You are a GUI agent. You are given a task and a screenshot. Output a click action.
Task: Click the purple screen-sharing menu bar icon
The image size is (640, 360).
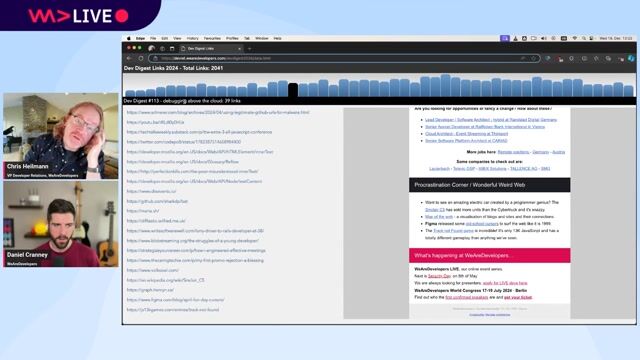pyautogui.click(x=505, y=38)
